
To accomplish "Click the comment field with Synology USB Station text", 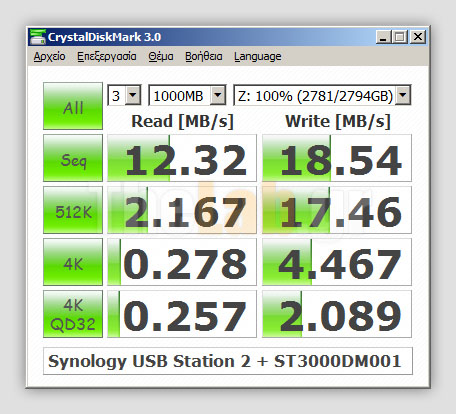I will (x=228, y=361).
